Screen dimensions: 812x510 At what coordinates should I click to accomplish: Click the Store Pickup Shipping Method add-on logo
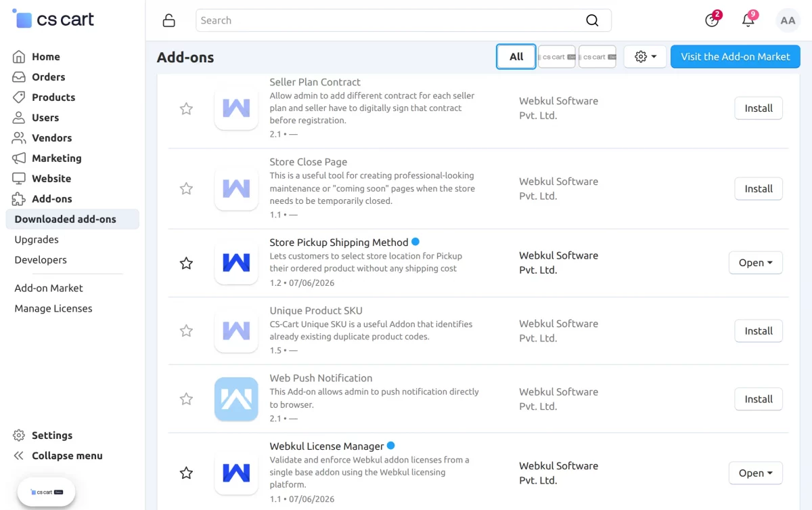point(236,262)
